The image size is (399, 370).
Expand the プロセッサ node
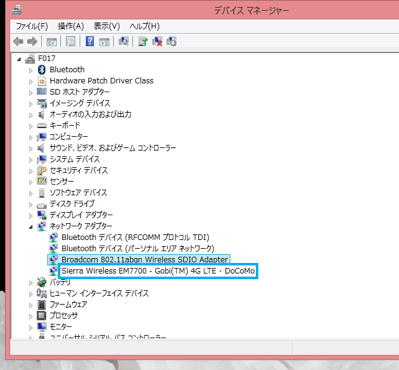(31, 316)
